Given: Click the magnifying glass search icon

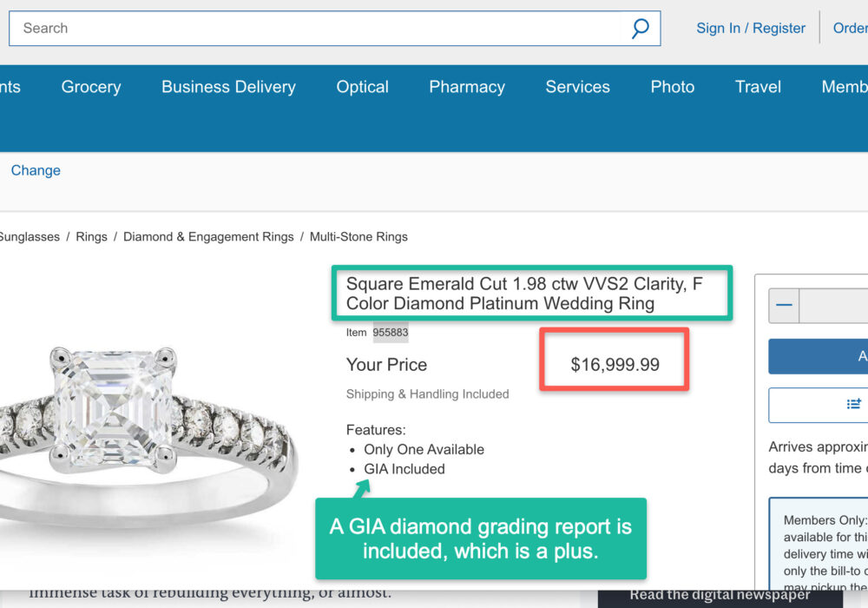Looking at the screenshot, I should click(640, 29).
